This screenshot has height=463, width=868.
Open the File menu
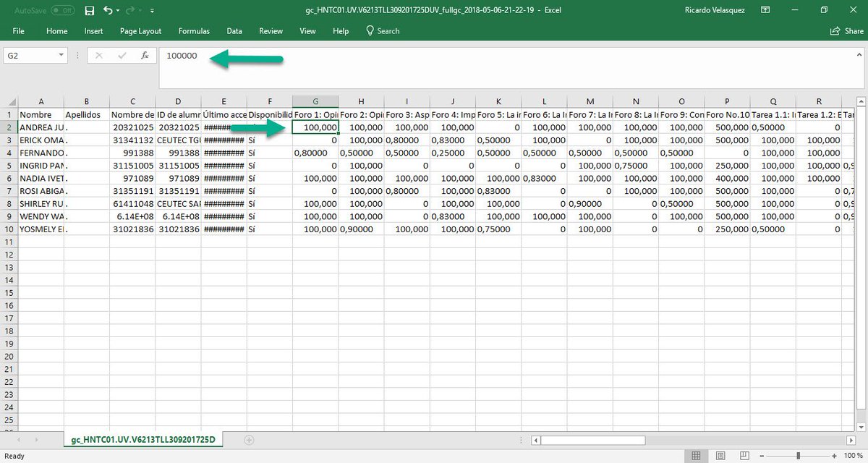[x=19, y=31]
